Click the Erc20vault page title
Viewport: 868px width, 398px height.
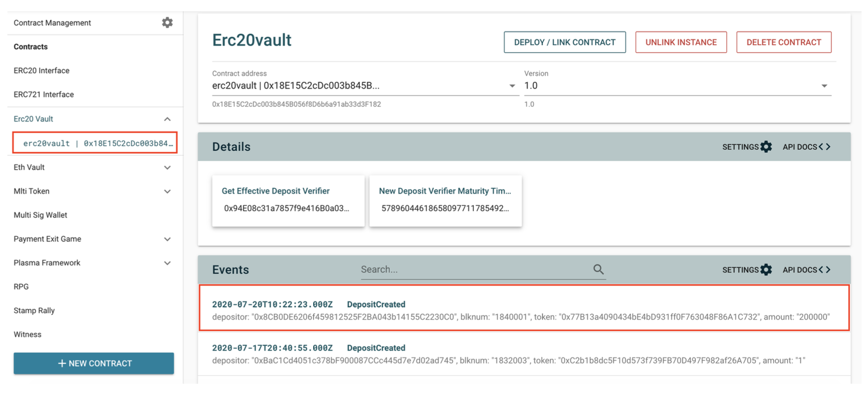pyautogui.click(x=252, y=40)
